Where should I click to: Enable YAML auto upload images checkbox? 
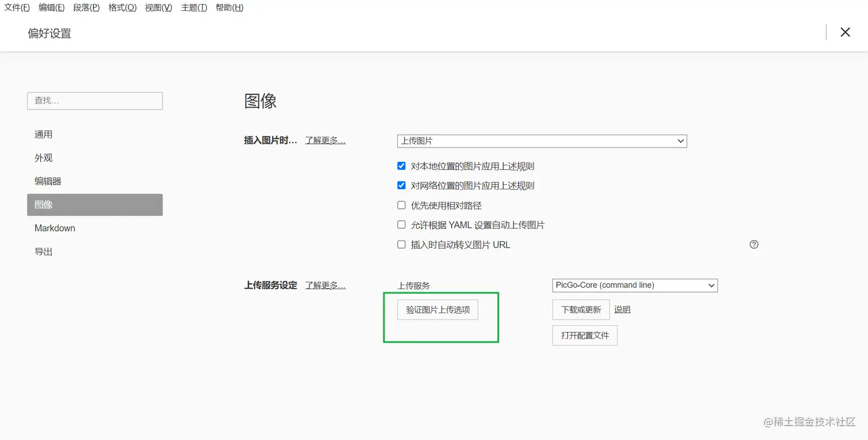(401, 225)
